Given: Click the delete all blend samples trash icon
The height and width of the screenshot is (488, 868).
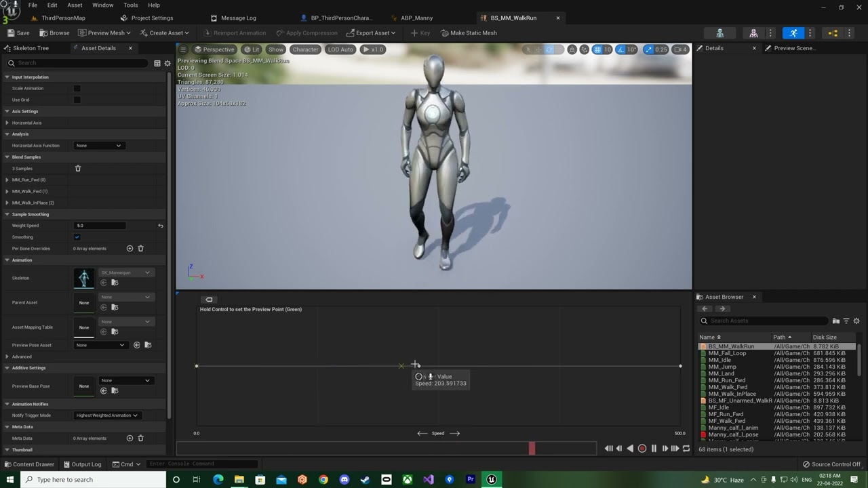Looking at the screenshot, I should [x=77, y=168].
